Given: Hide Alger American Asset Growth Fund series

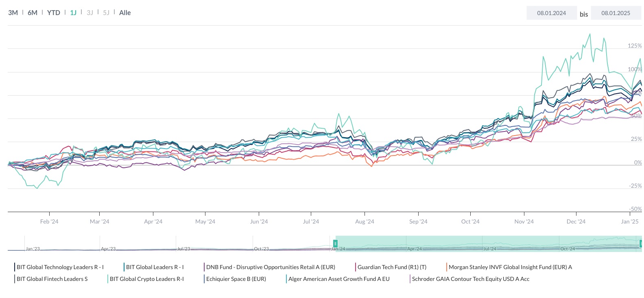Looking at the screenshot, I should [339, 279].
